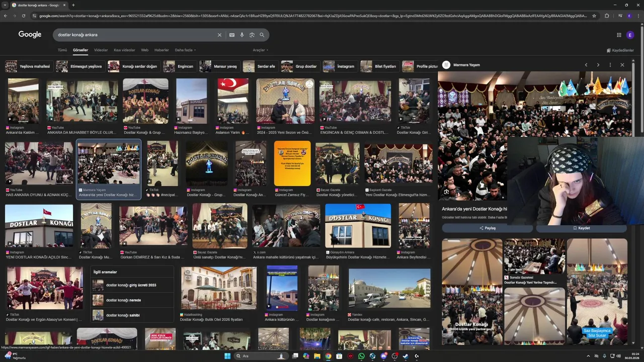644x362 pixels.
Task: Open the Araçlar tools dropdown
Action: click(260, 50)
